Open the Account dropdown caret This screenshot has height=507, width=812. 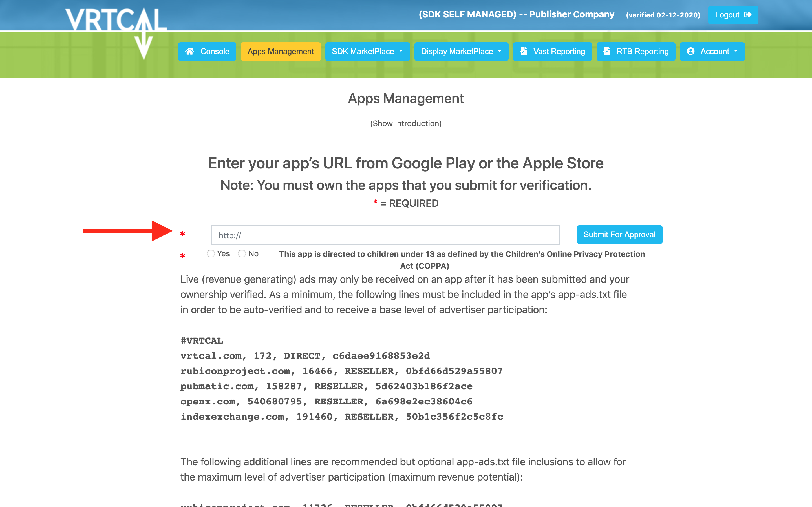click(x=736, y=51)
